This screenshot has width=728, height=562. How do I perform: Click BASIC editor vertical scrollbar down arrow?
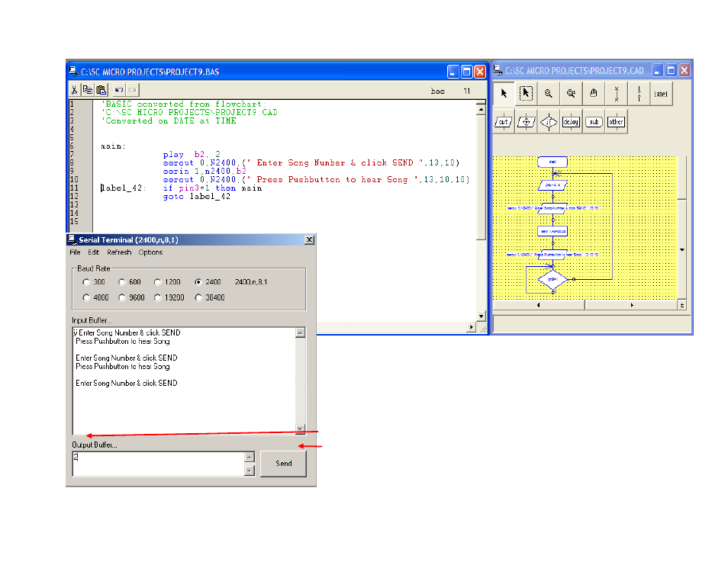(x=481, y=316)
